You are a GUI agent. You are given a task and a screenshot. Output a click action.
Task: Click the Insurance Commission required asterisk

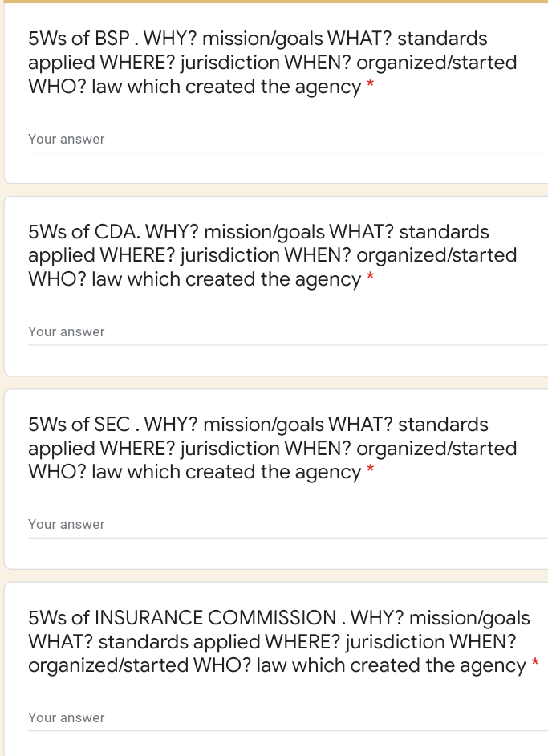coord(534,661)
